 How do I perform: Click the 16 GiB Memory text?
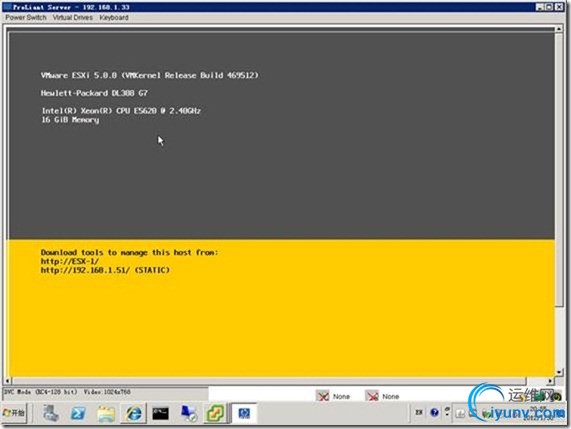70,120
